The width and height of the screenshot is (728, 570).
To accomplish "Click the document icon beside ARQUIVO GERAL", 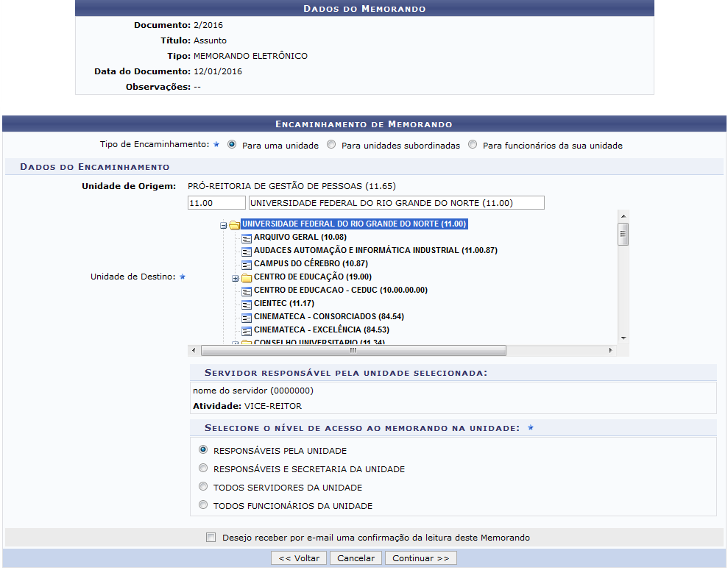I will (x=247, y=238).
